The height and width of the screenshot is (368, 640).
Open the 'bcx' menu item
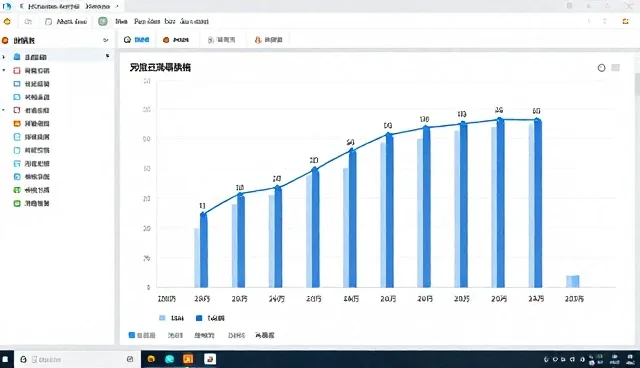point(170,21)
